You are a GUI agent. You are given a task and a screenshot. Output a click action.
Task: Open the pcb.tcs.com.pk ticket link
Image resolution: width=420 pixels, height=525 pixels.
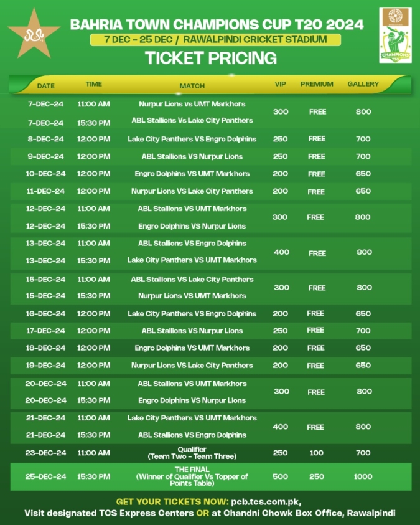coord(266,501)
